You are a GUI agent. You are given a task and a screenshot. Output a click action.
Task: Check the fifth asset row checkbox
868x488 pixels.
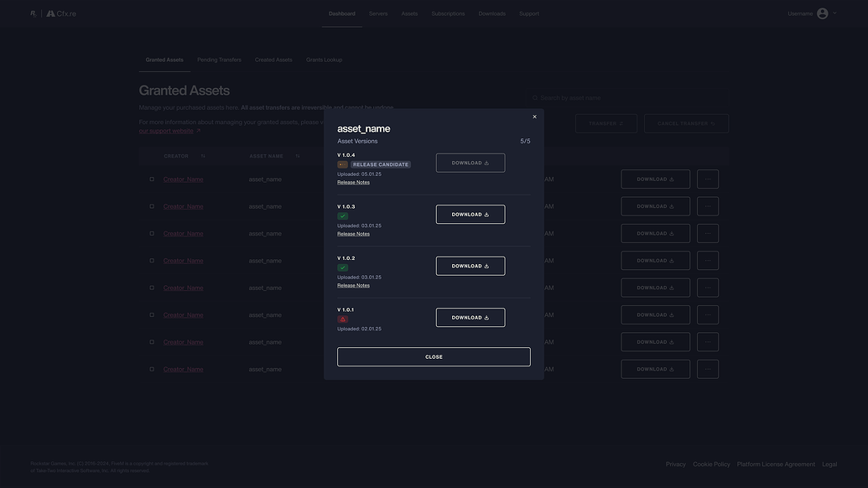click(x=152, y=288)
